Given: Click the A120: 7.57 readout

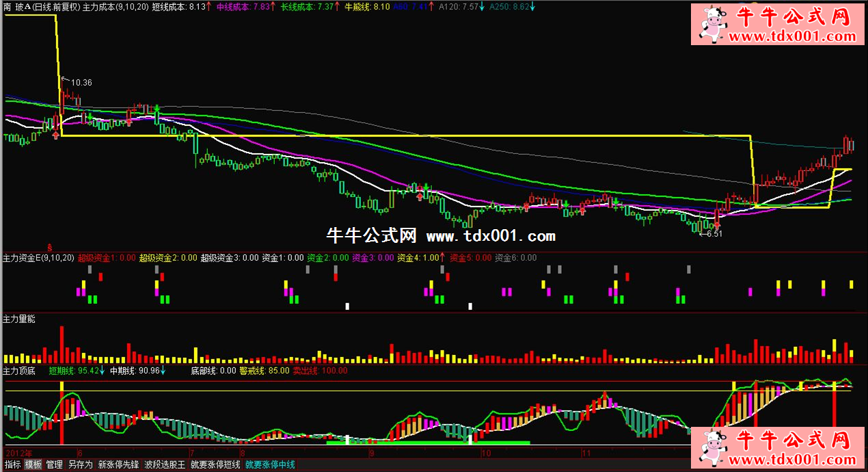Looking at the screenshot, I should click(x=458, y=6).
